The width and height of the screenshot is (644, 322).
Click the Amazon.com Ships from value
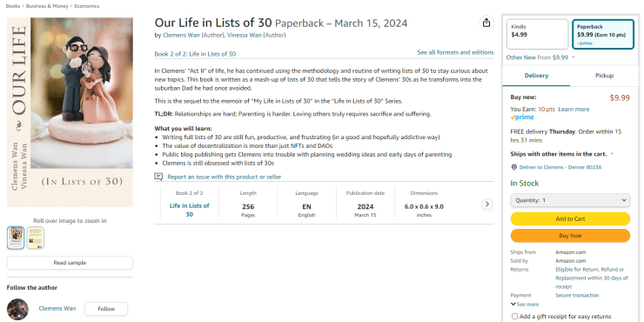point(571,252)
